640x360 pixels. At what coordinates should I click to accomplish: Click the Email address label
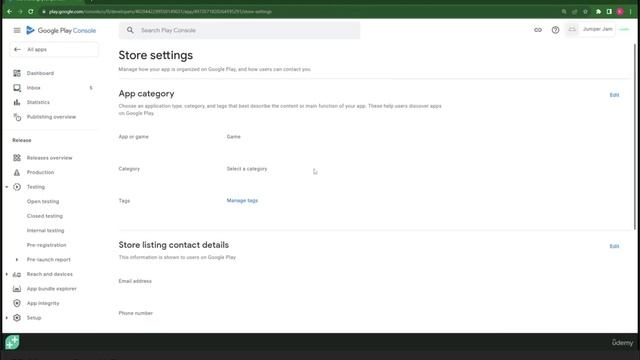click(135, 281)
